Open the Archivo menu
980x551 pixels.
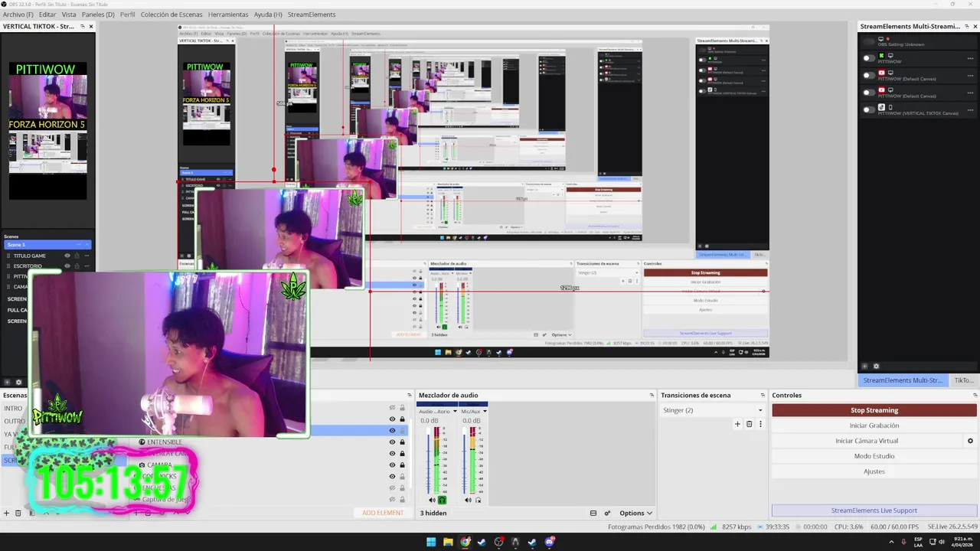[x=18, y=15]
